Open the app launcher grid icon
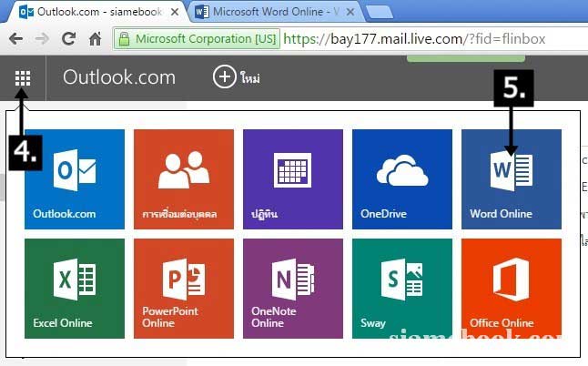 (23, 78)
